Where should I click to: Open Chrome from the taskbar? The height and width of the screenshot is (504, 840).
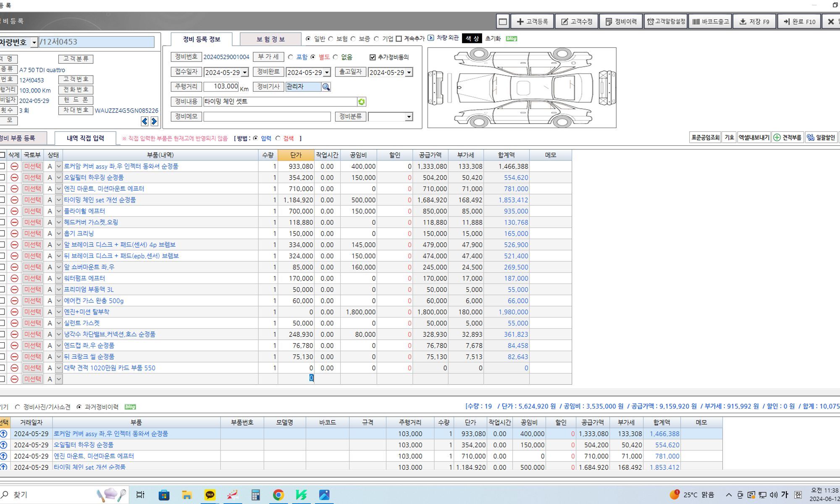(278, 495)
